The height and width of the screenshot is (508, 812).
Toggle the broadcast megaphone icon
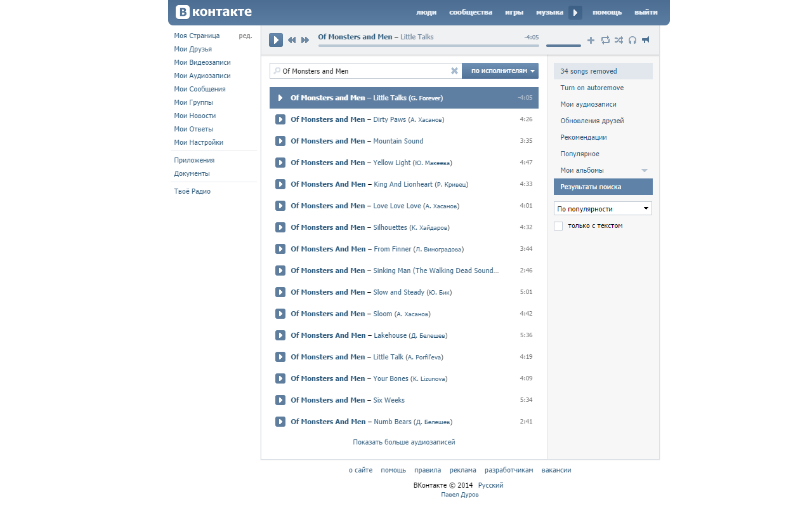pyautogui.click(x=646, y=40)
